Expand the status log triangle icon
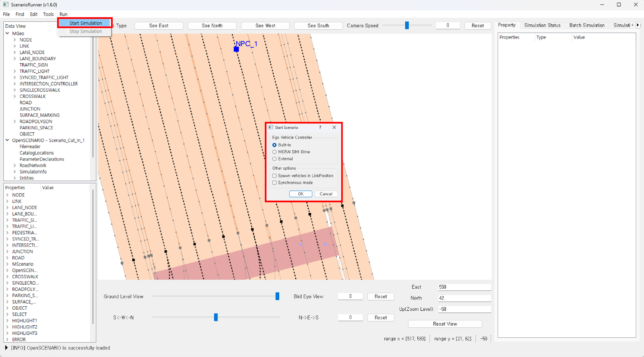Screen dimensions: 644x357 [x=6, y=348]
